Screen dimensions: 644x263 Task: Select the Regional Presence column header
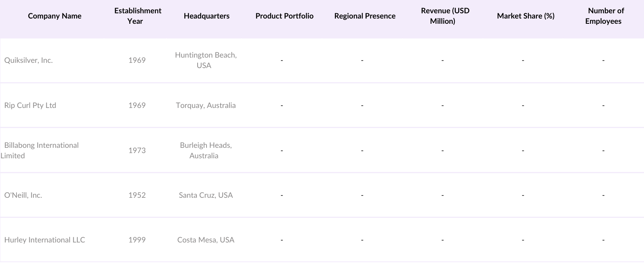coord(365,16)
